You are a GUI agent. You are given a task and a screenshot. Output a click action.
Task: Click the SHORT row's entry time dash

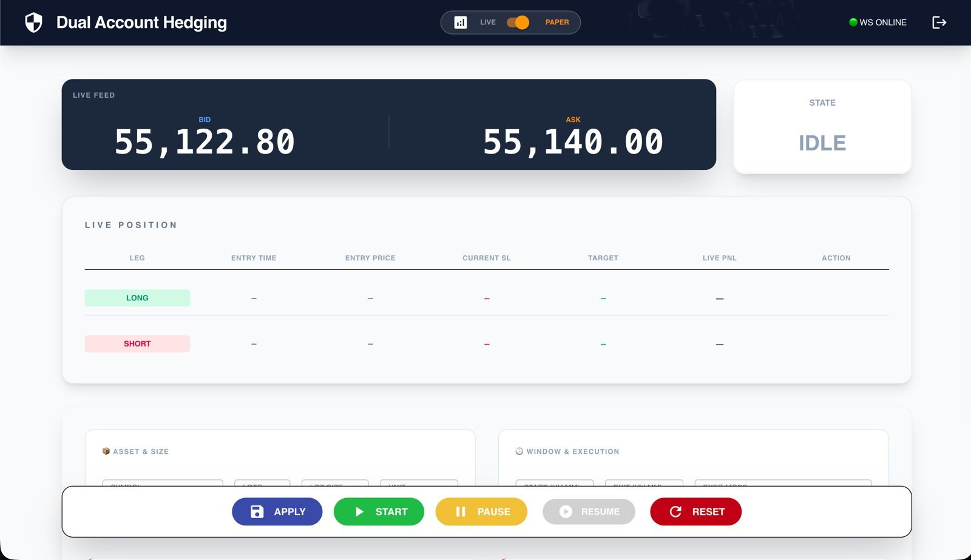point(254,344)
